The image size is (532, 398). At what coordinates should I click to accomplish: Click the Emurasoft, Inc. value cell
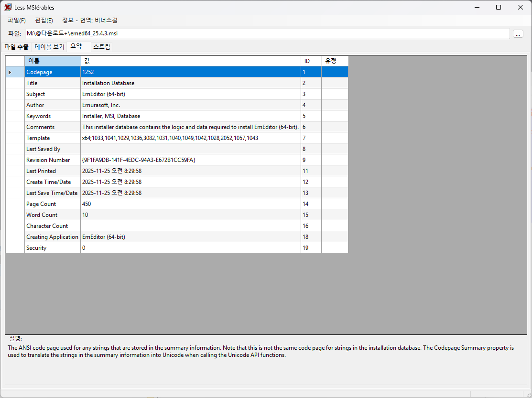190,105
